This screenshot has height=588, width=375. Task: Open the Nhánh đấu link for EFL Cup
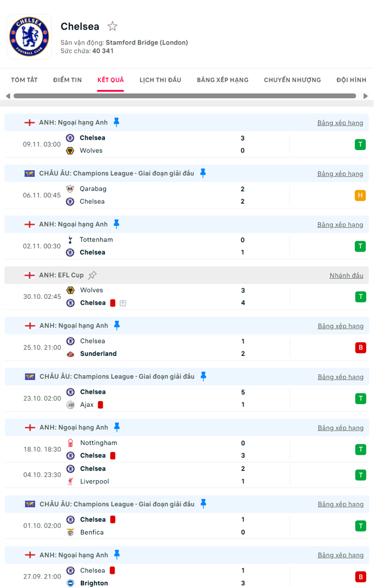point(346,275)
